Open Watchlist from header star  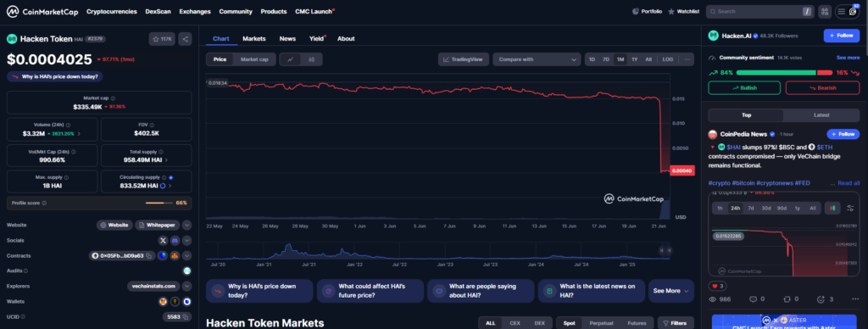pyautogui.click(x=684, y=11)
